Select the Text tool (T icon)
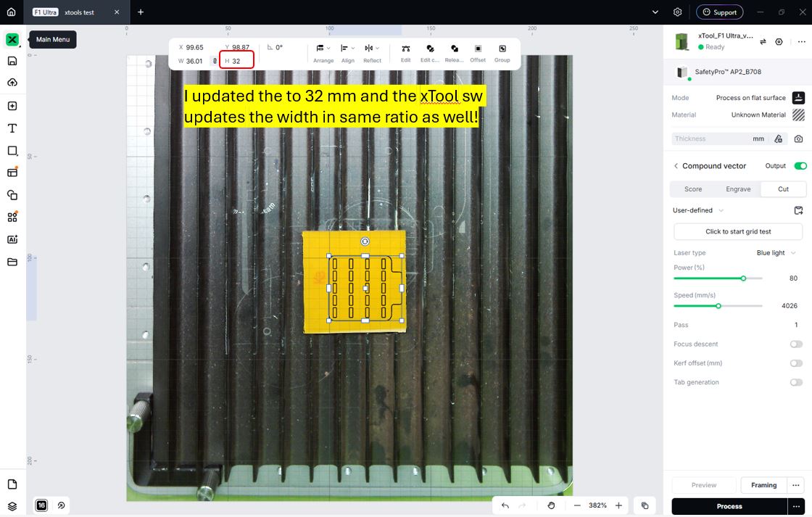 coord(12,128)
